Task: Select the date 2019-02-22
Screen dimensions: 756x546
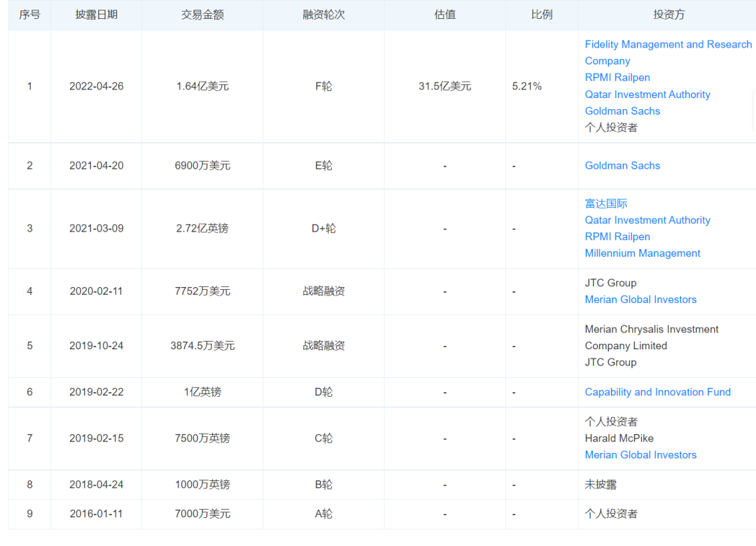Action: coord(97,392)
